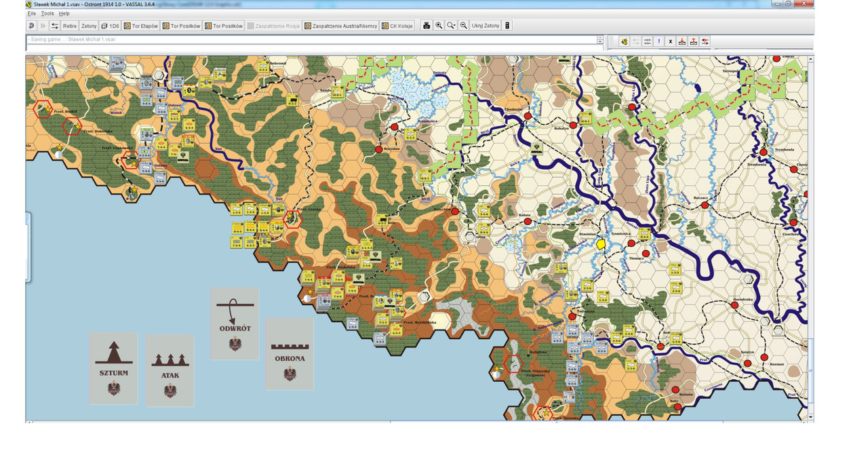Click the Retire button
The width and height of the screenshot is (868, 470).
70,26
